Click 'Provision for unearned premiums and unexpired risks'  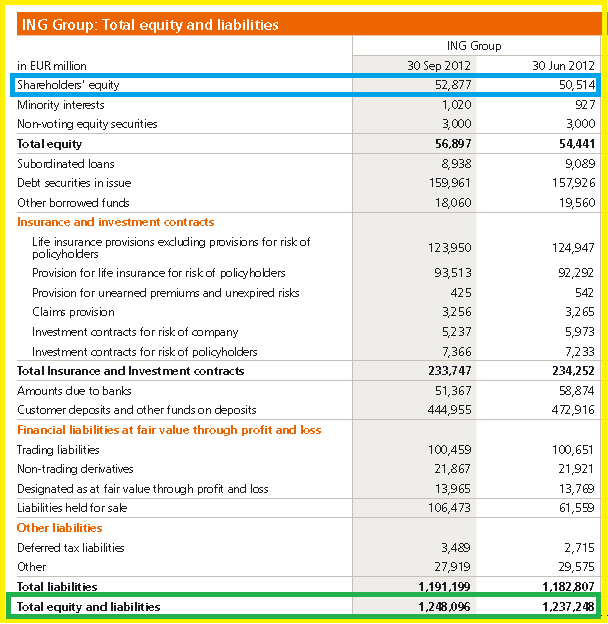point(166,293)
